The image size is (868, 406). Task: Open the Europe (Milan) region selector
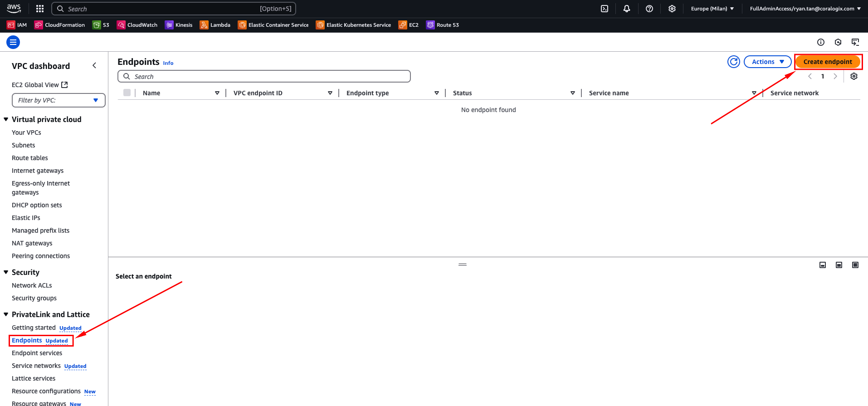point(712,9)
